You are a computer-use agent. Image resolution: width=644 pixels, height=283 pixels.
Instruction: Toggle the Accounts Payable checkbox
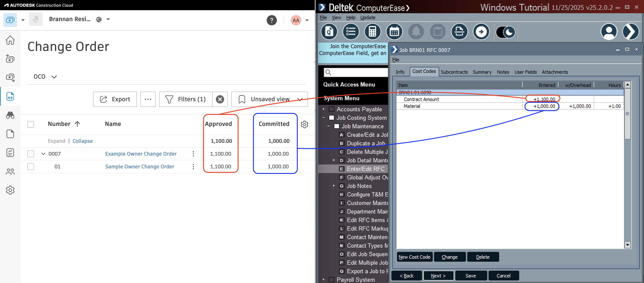click(332, 109)
